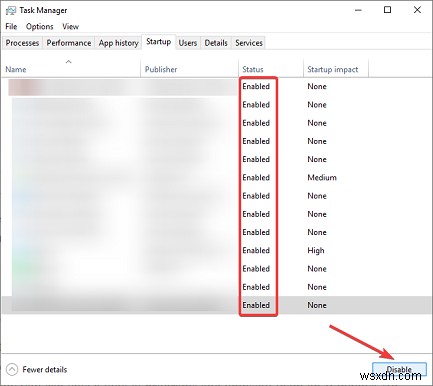Click the Task Manager title bar icon
Viewport: 433px width, 386px height.
point(11,10)
